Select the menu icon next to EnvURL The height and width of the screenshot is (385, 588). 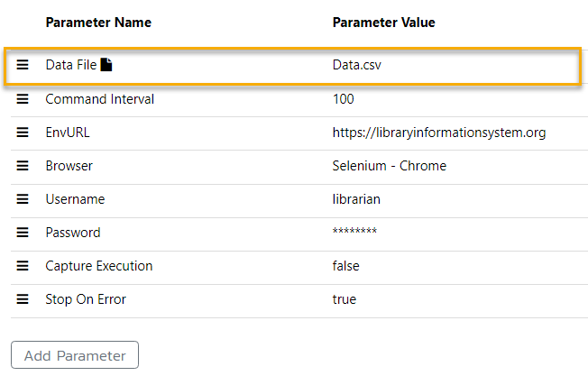(x=23, y=133)
